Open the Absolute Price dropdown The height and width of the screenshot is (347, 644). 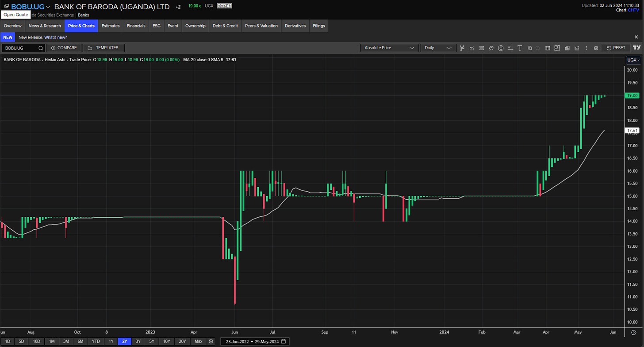(x=389, y=48)
